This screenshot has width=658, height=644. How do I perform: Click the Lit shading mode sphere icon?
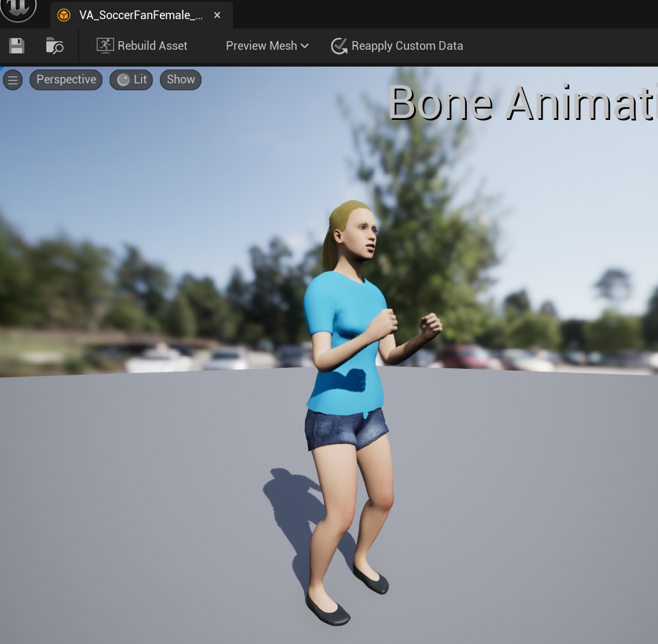coord(125,79)
